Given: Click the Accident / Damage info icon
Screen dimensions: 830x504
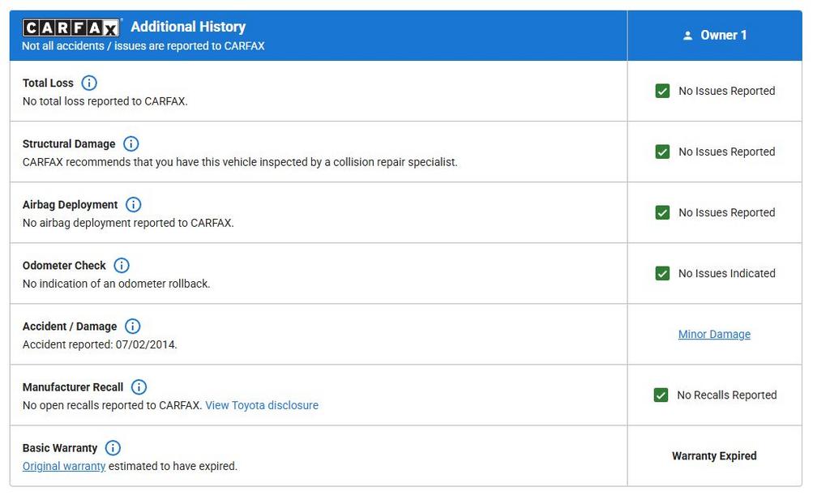Looking at the screenshot, I should [x=132, y=326].
